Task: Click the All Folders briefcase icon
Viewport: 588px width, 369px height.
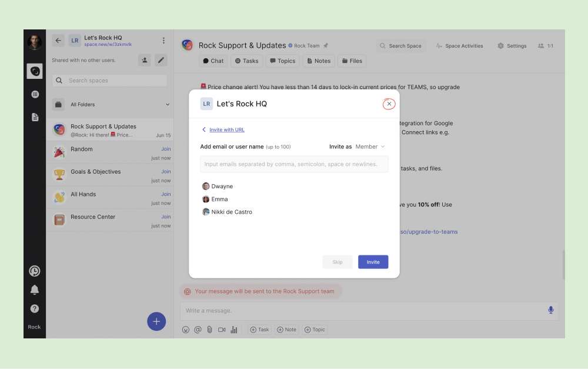Action: (58, 104)
